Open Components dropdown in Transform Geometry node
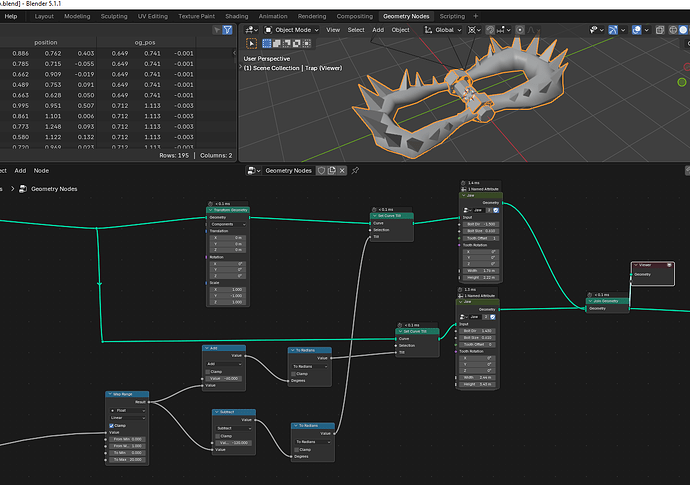This screenshot has height=485, width=690. (228, 224)
